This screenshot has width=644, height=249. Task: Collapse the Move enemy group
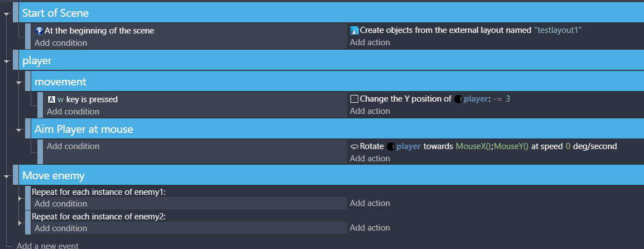[x=6, y=176]
